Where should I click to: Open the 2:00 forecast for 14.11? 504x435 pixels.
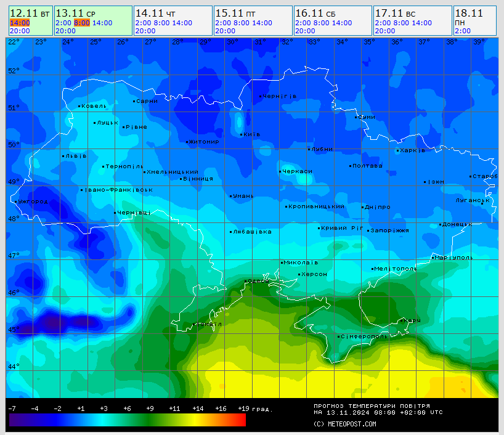(142, 23)
